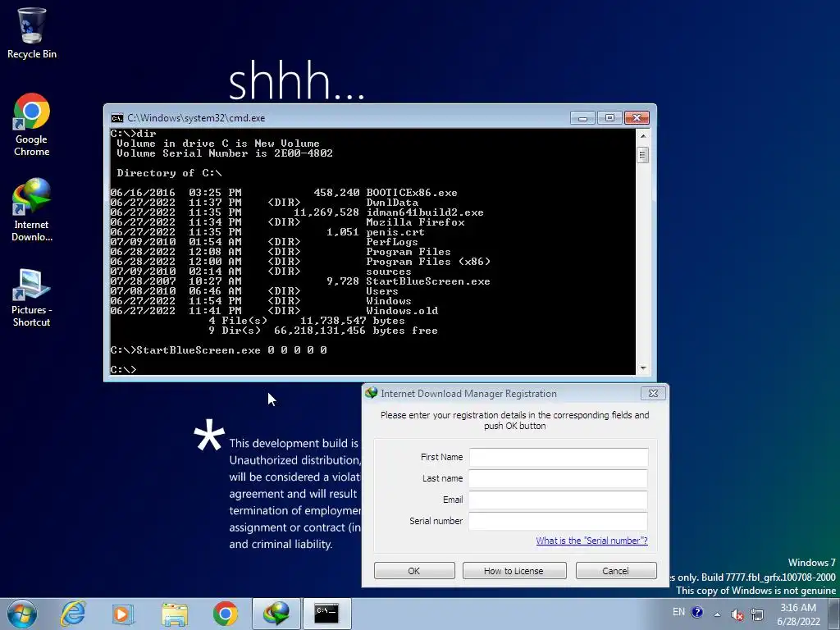Click the BOOTICEx86.exe entry in cmd
840x630 pixels.
point(412,193)
